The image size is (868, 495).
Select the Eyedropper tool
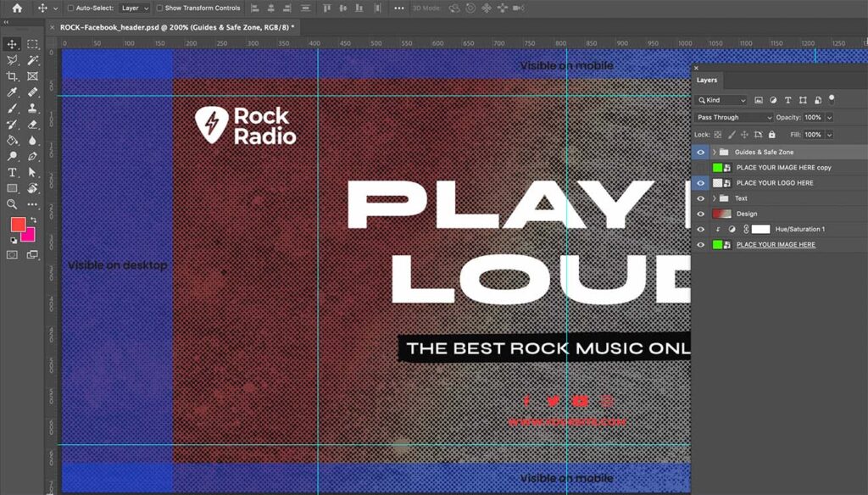pyautogui.click(x=12, y=91)
